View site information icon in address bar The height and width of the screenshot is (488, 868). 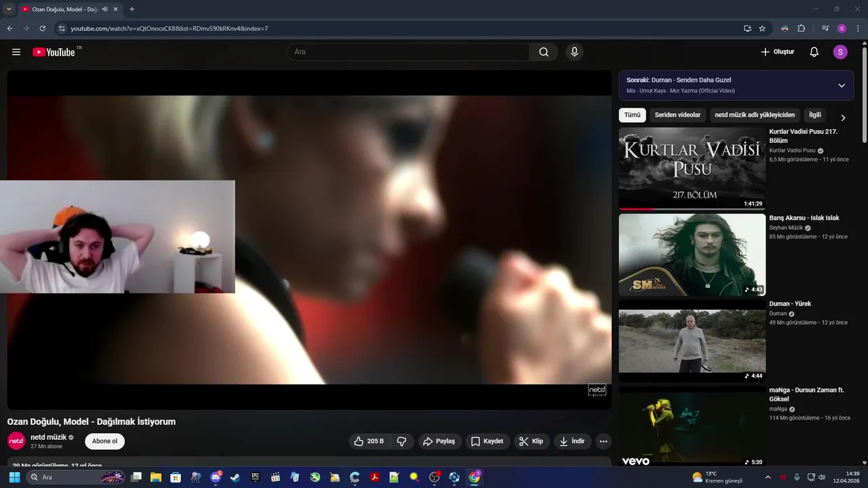pyautogui.click(x=62, y=28)
